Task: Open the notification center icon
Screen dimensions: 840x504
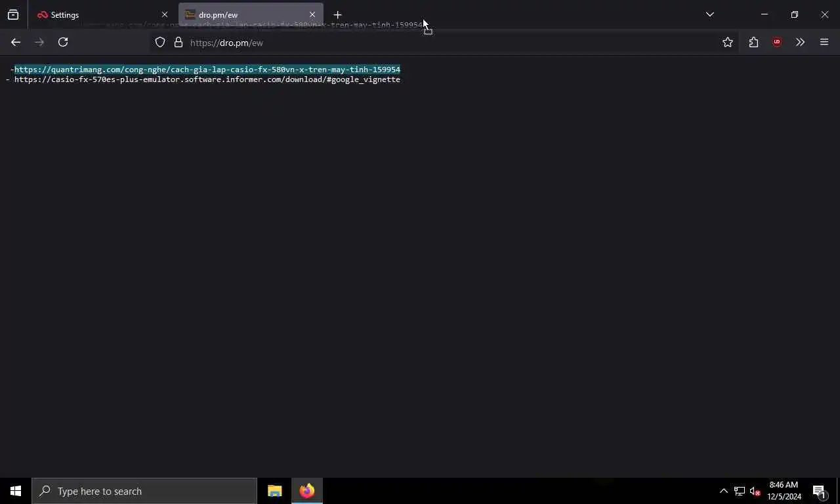Action: coord(819,491)
